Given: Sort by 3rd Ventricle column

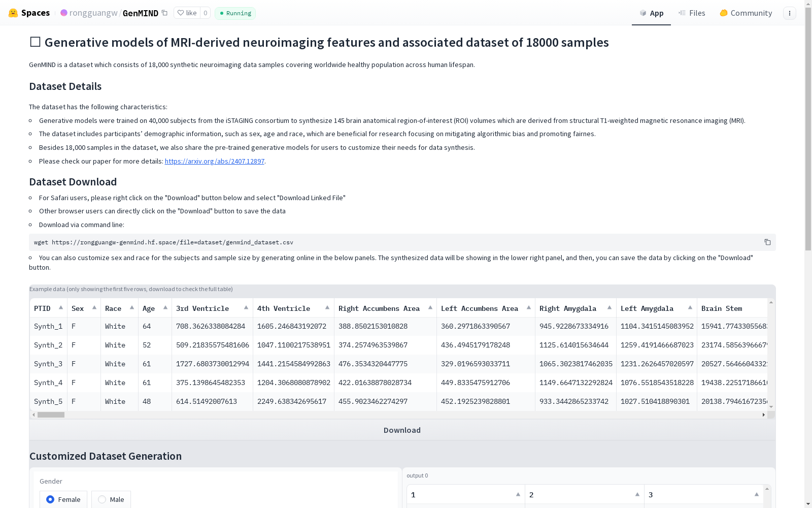Looking at the screenshot, I should (246, 308).
